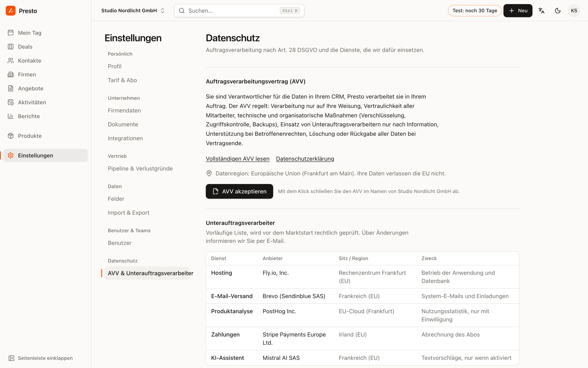This screenshot has width=588, height=368.
Task: Open Firmen building icon
Action: tap(10, 74)
